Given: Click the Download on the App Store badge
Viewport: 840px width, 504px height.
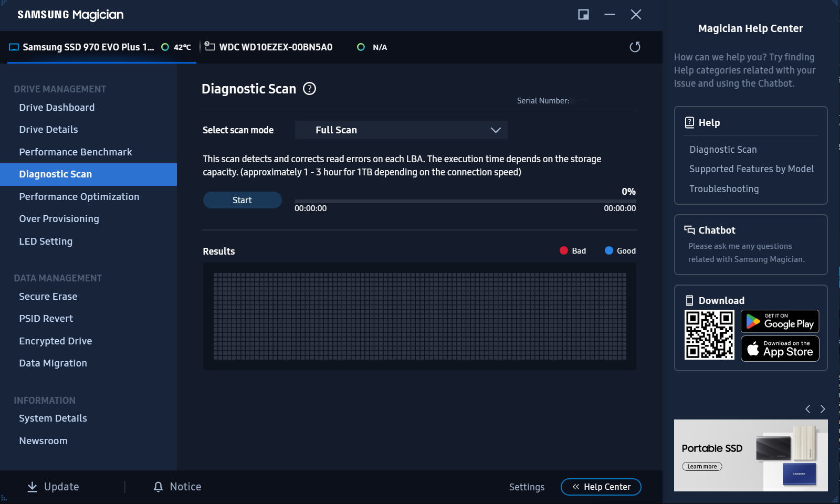Looking at the screenshot, I should pyautogui.click(x=780, y=349).
